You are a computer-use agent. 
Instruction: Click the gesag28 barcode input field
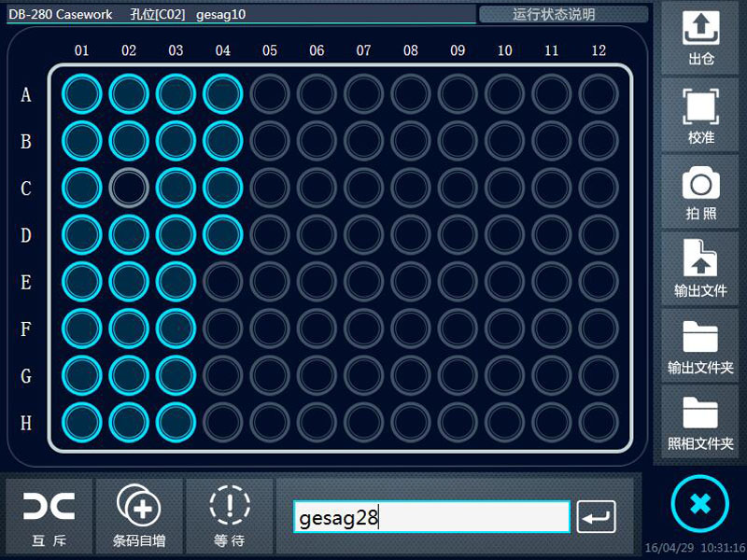(431, 517)
